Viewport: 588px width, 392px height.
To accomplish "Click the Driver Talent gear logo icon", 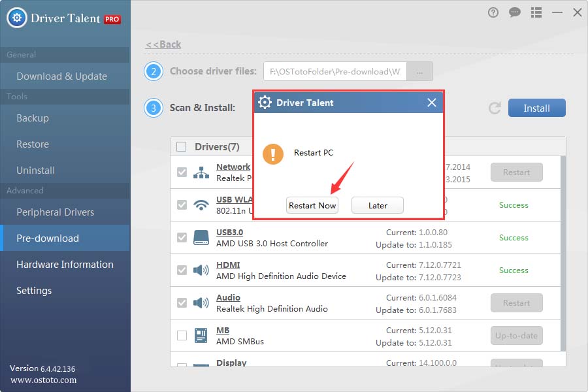I will (17, 18).
